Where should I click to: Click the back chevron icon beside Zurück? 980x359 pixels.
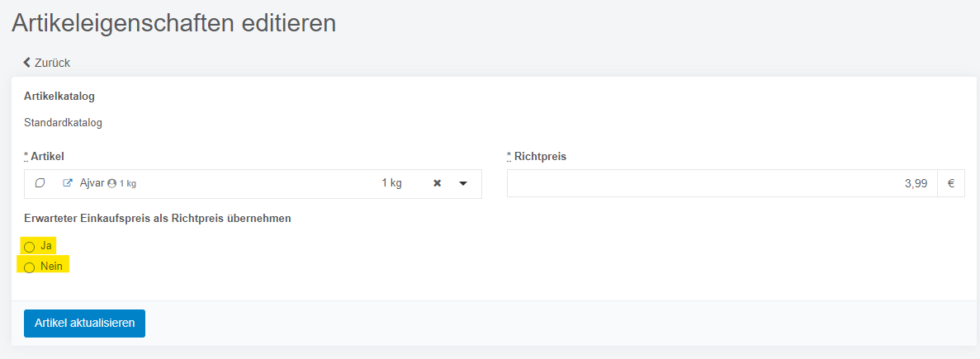tap(27, 63)
